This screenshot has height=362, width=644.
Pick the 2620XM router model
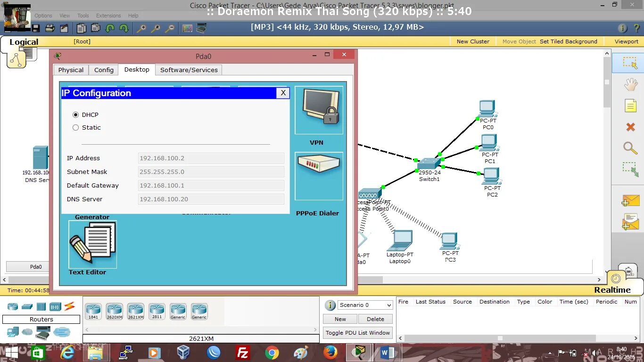coord(115,312)
